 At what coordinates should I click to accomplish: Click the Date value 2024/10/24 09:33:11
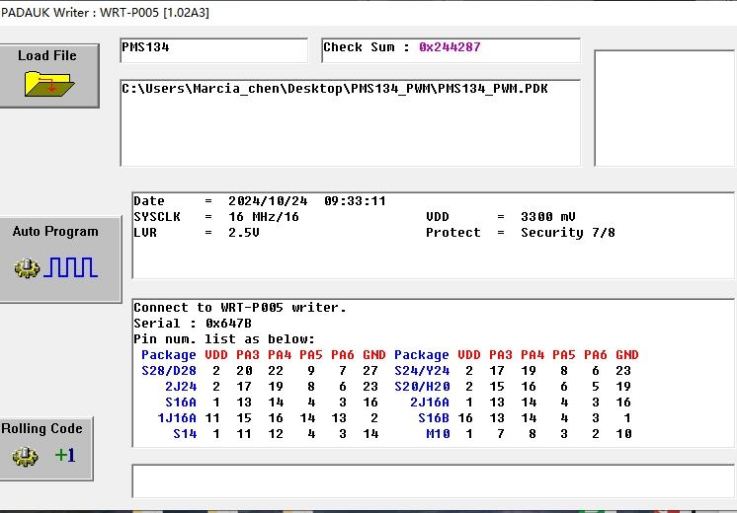click(x=307, y=201)
